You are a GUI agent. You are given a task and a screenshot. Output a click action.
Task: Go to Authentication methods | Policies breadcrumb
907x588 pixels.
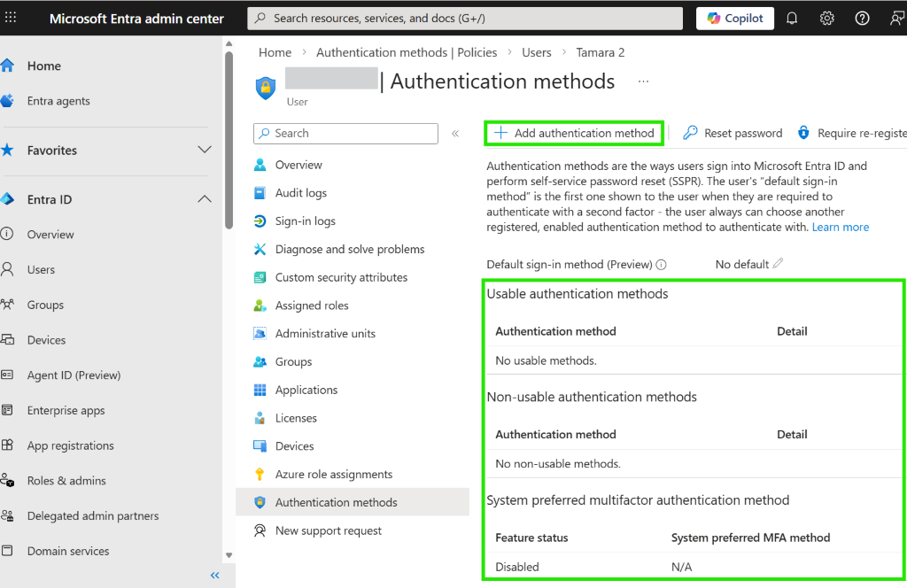coord(407,52)
